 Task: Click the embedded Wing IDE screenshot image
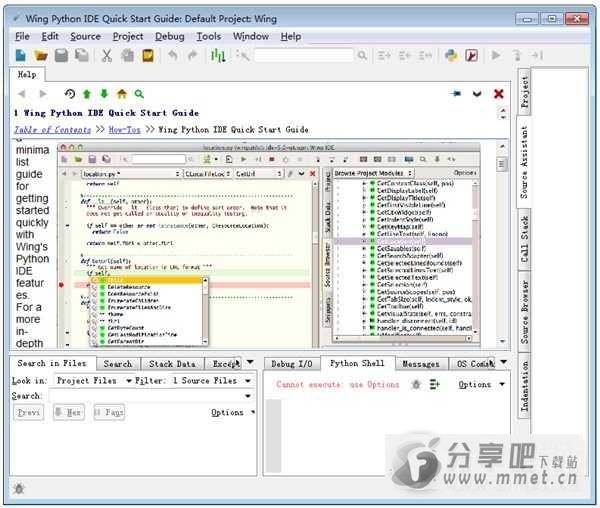click(269, 245)
